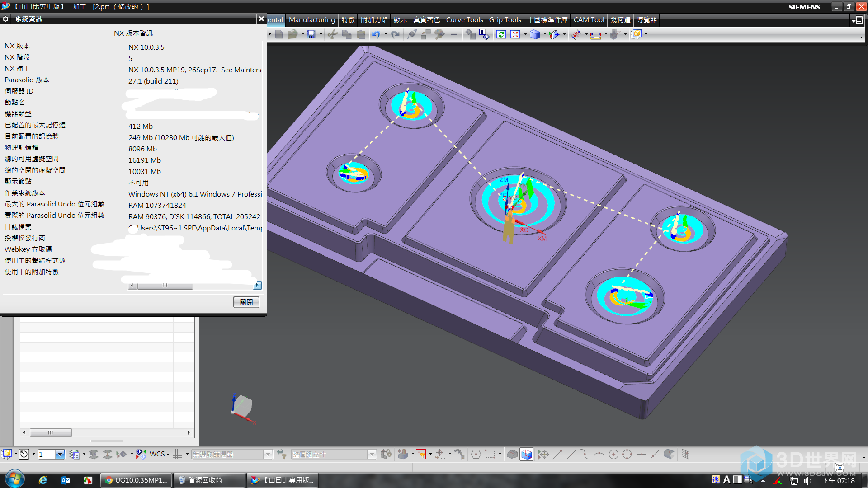Toggle the Enable Snap Point icon
This screenshot has width=868, height=488.
(543, 454)
